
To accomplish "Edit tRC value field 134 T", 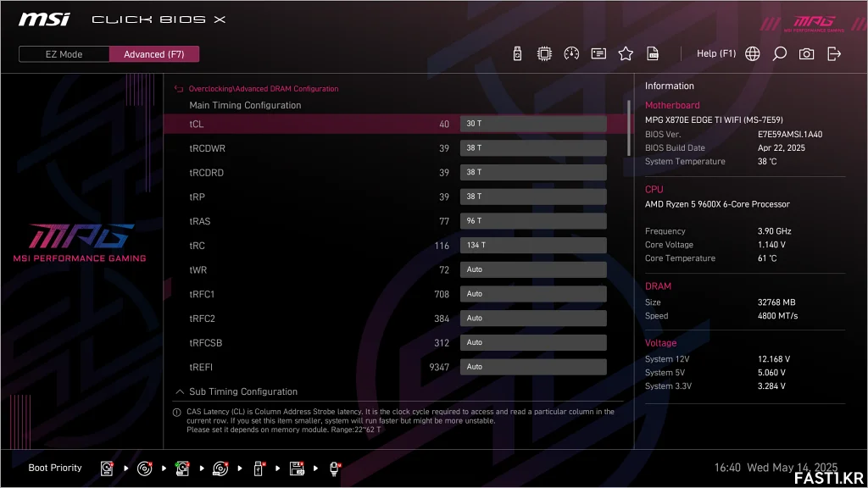I will point(533,245).
